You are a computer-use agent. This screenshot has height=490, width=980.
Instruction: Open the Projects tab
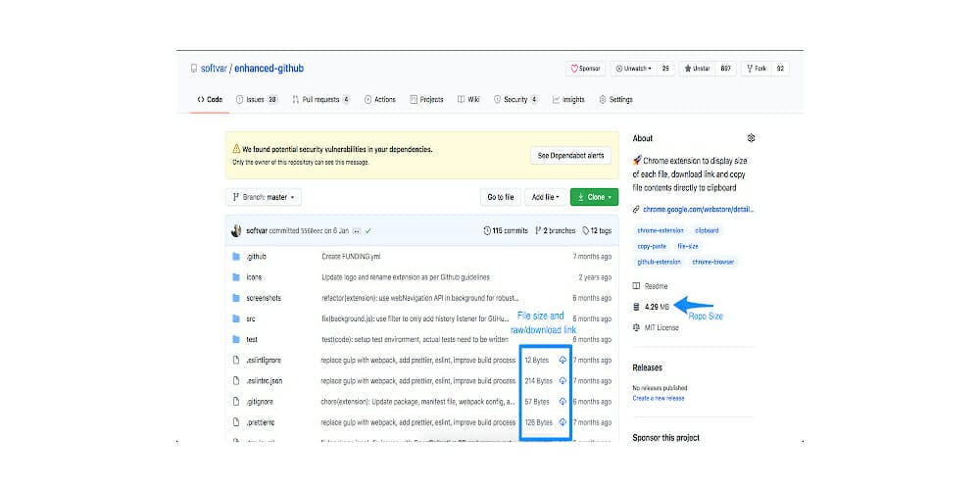(x=427, y=99)
